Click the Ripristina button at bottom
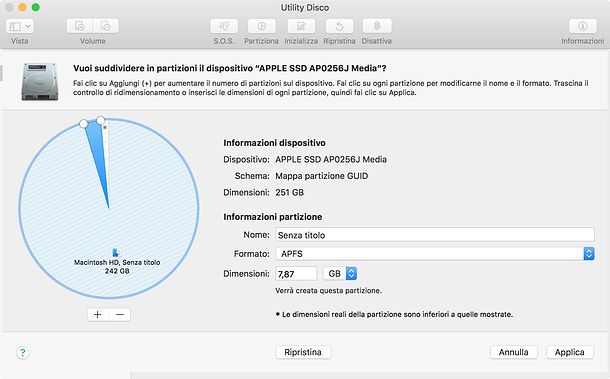The image size is (610, 379). click(303, 352)
